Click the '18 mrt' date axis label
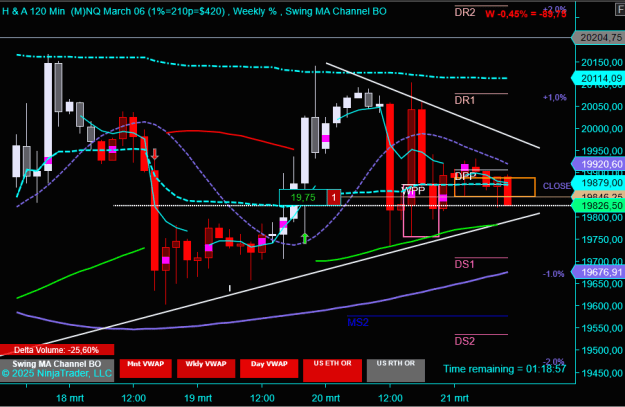The width and height of the screenshot is (625, 407). pyautogui.click(x=70, y=398)
